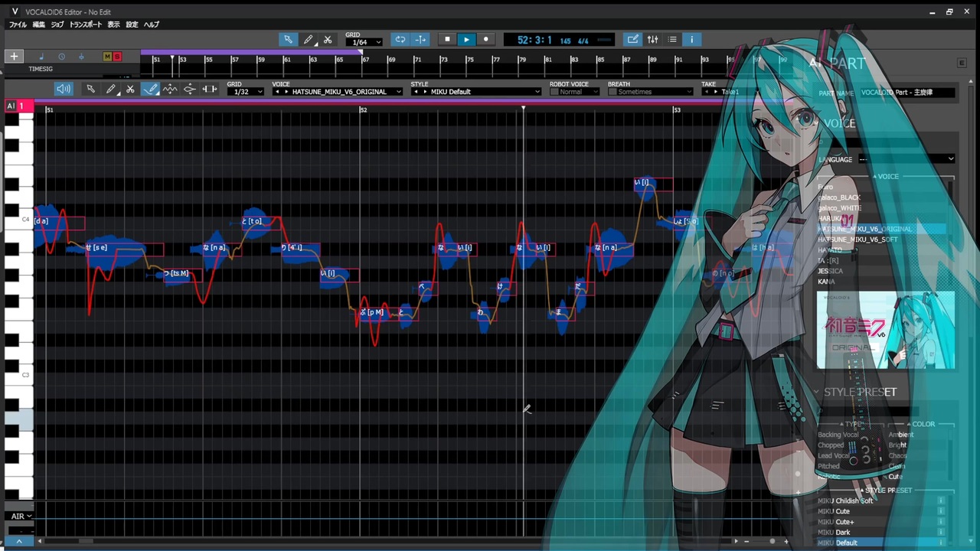Toggle loop playback button
Screen dimensions: 980x551
pyautogui.click(x=400, y=40)
